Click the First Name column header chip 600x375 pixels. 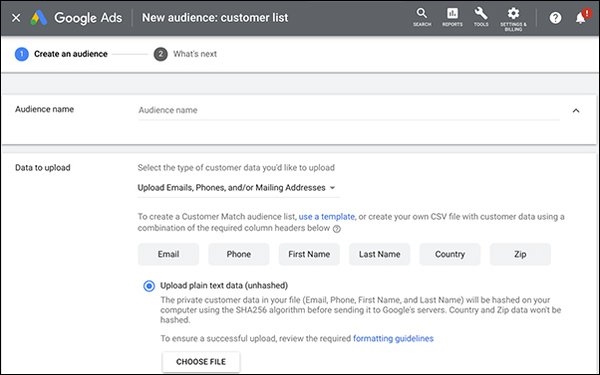(309, 254)
